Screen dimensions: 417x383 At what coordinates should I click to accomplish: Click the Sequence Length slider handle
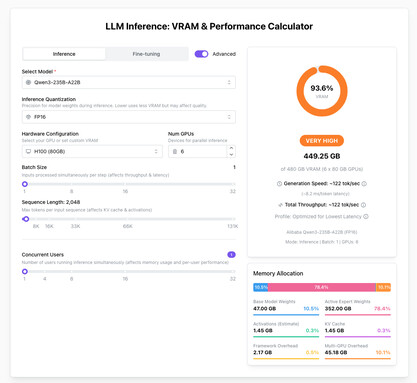(26, 219)
